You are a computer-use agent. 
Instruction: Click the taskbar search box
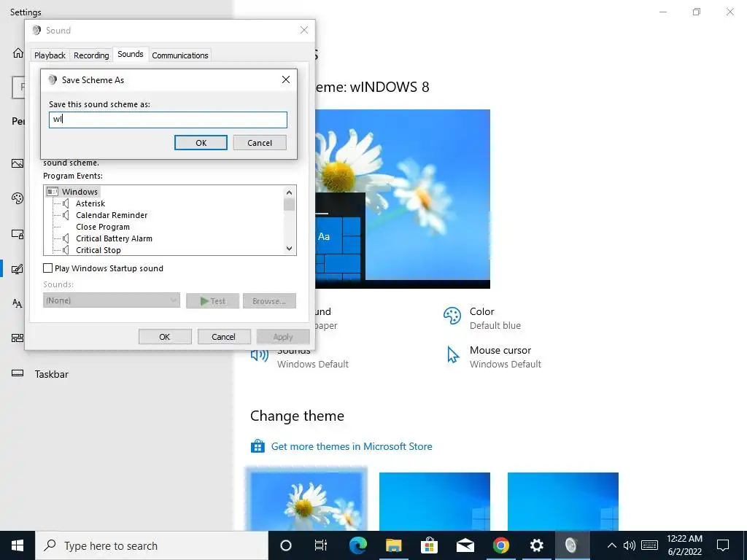152,545
